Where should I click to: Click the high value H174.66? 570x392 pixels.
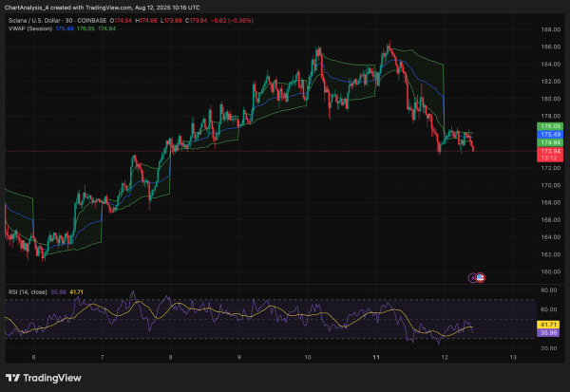(146, 21)
